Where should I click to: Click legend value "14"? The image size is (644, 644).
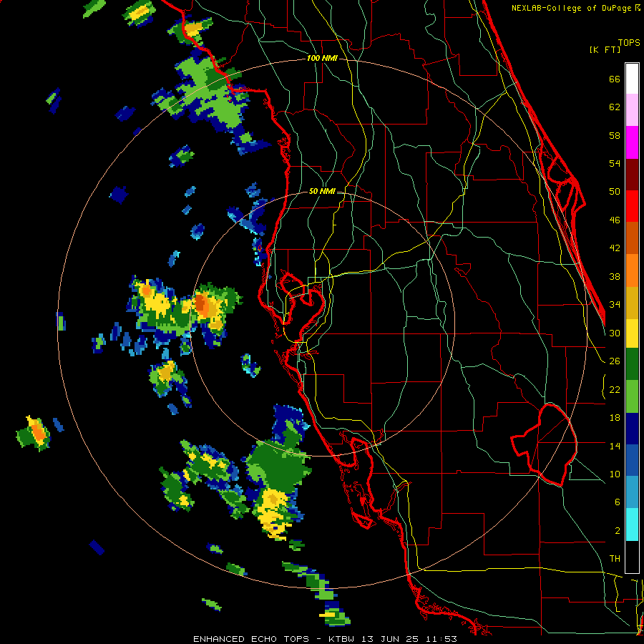615,446
